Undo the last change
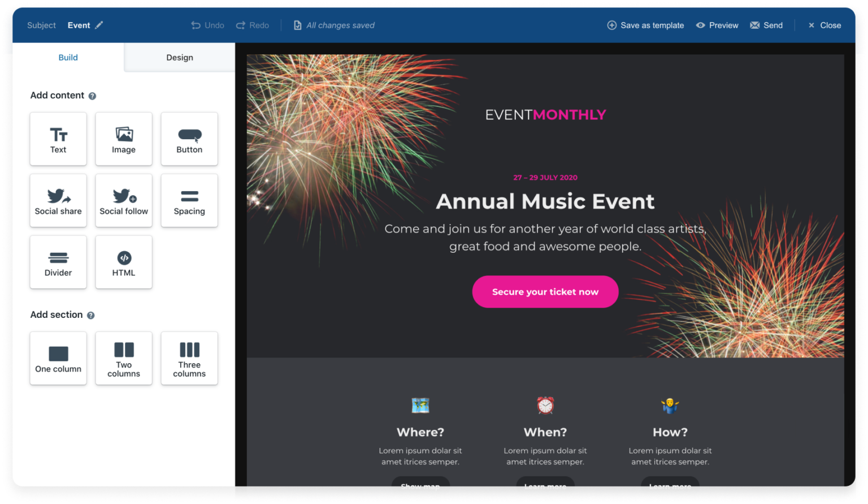 pos(207,25)
